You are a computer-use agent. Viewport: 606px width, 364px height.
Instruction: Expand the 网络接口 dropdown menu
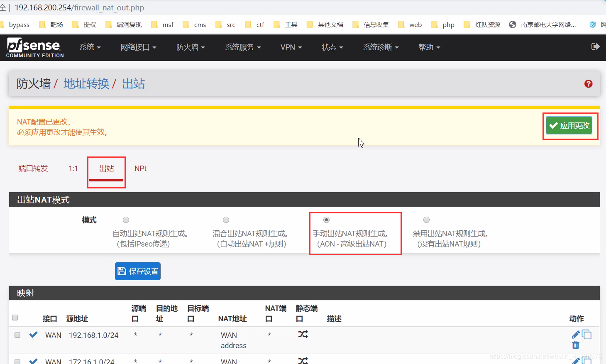click(138, 47)
